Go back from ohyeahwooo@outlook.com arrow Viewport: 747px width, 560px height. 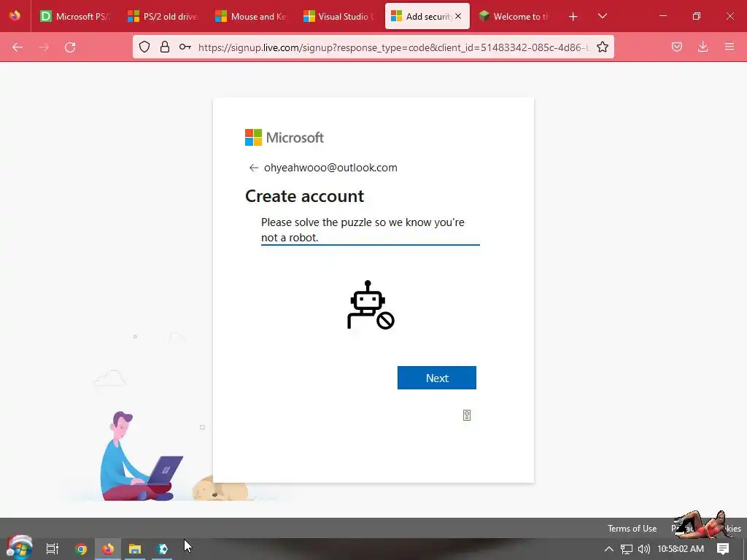tap(253, 168)
